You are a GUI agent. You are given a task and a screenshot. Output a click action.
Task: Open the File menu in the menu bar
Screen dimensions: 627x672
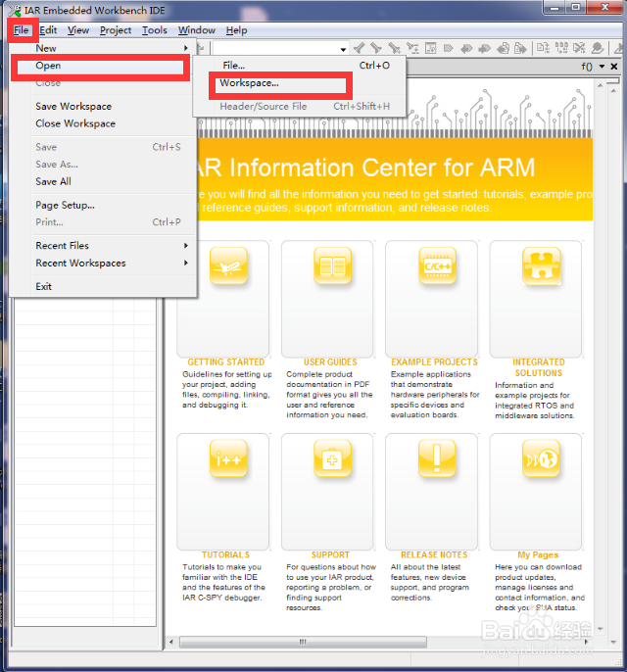click(x=21, y=30)
